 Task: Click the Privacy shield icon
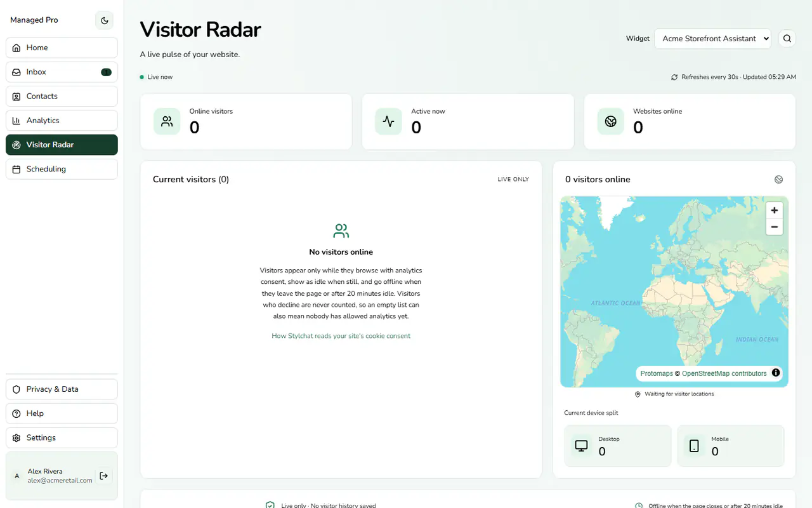pos(16,389)
